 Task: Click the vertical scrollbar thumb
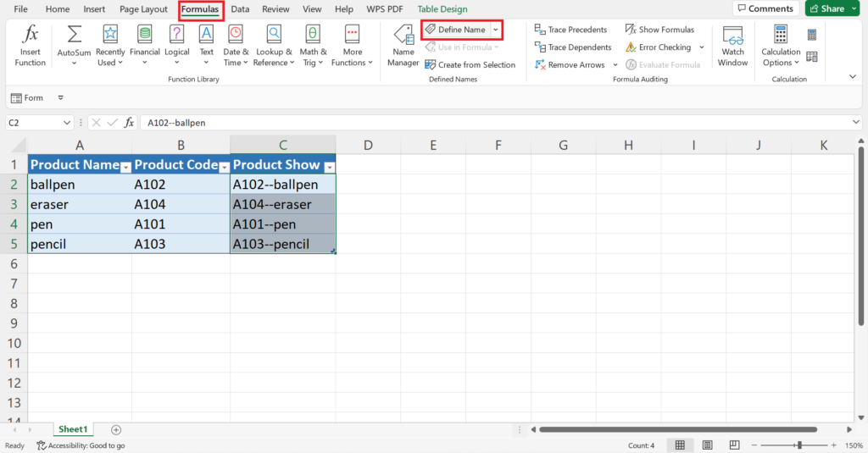click(x=861, y=235)
